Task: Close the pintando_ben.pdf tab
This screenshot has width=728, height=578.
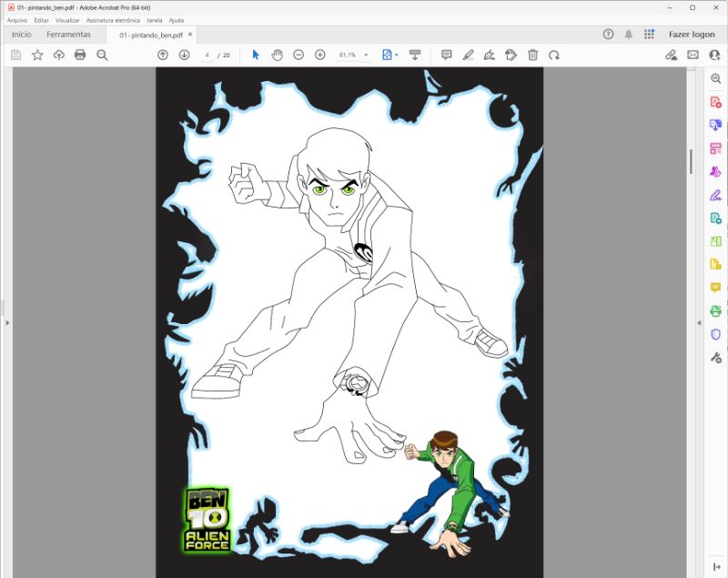Action: 190,35
